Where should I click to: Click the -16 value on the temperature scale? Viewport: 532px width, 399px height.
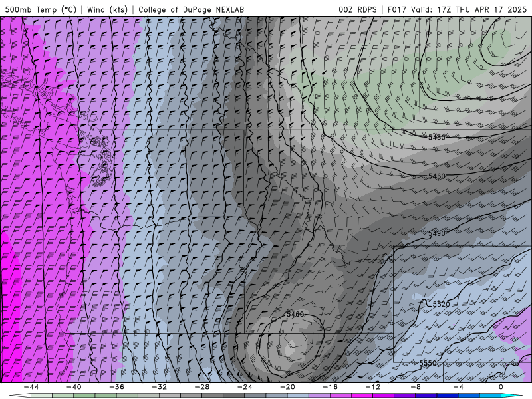tap(330, 387)
